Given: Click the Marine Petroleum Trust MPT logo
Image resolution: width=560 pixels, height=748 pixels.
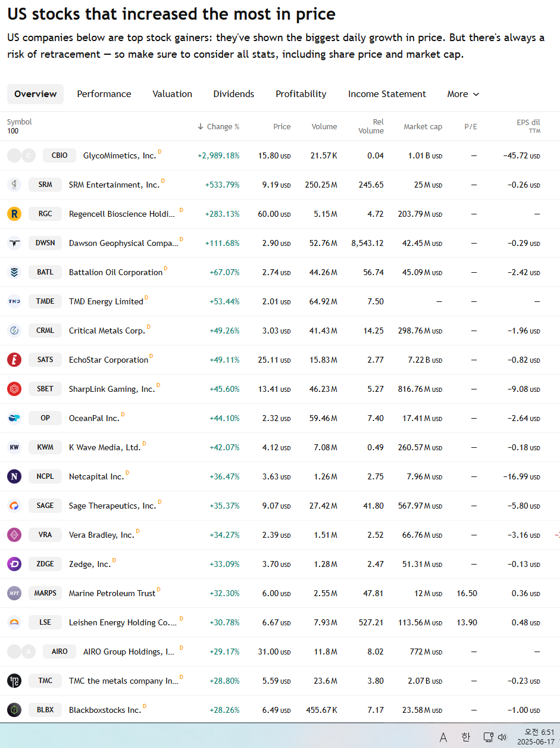Looking at the screenshot, I should pos(14,593).
